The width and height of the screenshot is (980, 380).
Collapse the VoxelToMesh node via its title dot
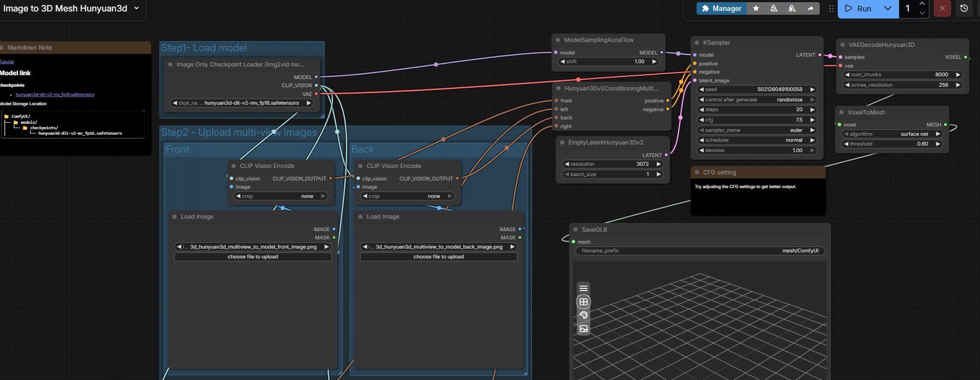click(842, 112)
